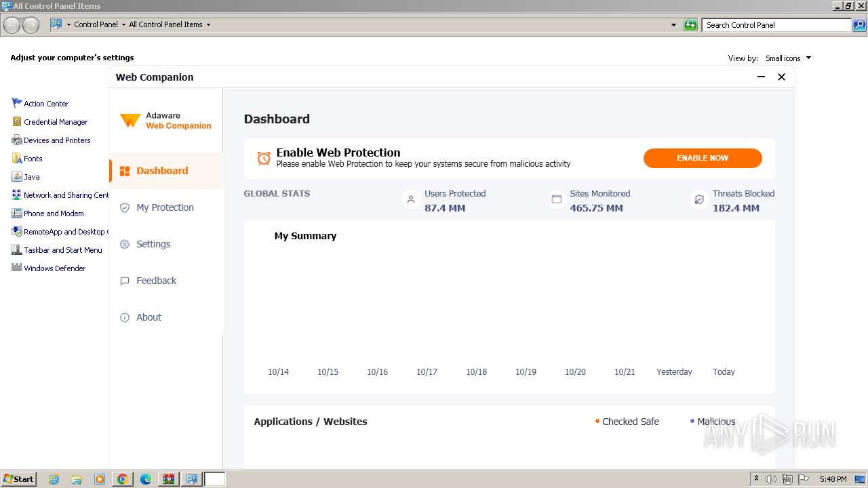Expand the Control Panel breadcrumb arrow

pos(123,24)
